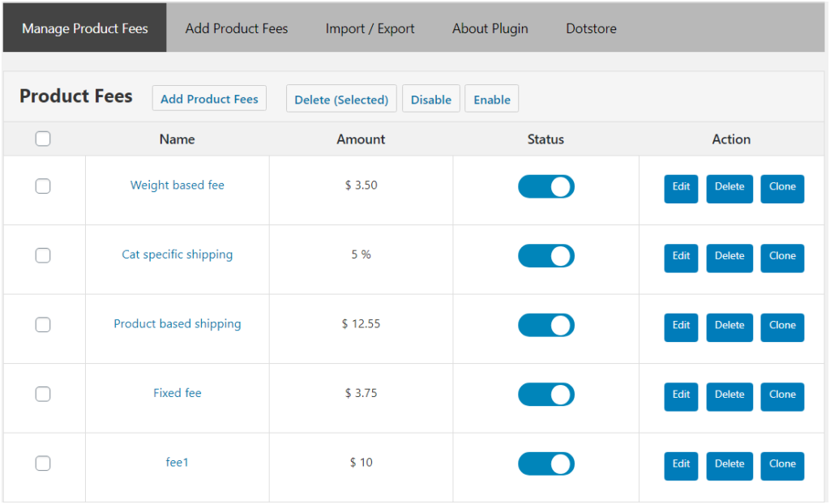The image size is (830, 504).
Task: Delete the Cat specific shipping fee
Action: click(x=729, y=257)
